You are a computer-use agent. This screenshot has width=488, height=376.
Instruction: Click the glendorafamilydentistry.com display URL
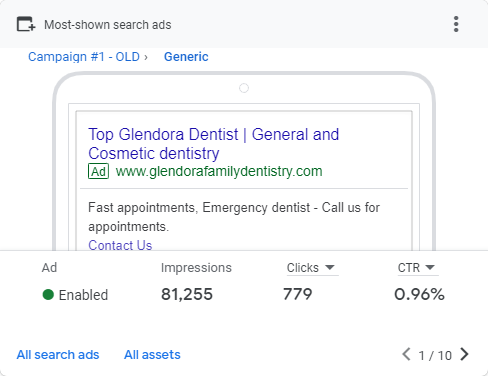point(219,171)
